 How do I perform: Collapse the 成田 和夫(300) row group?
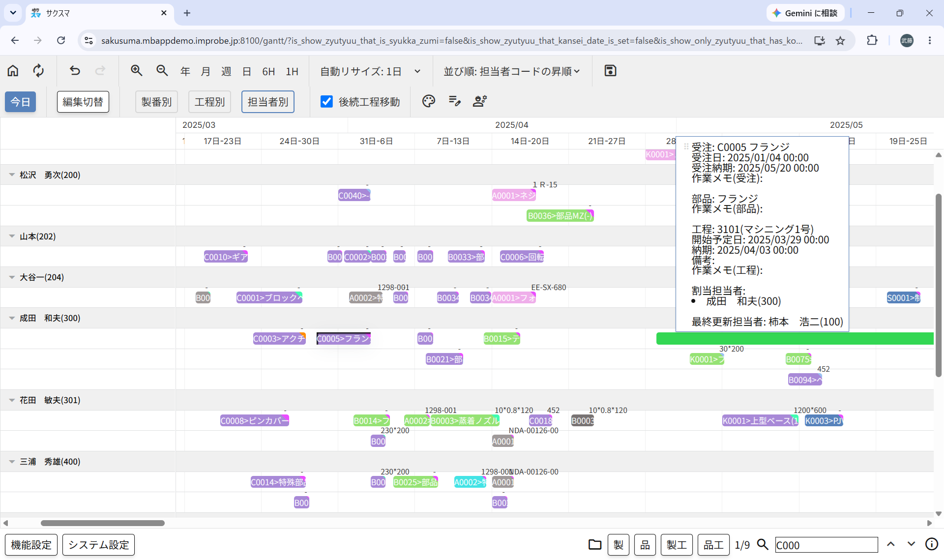pos(12,318)
